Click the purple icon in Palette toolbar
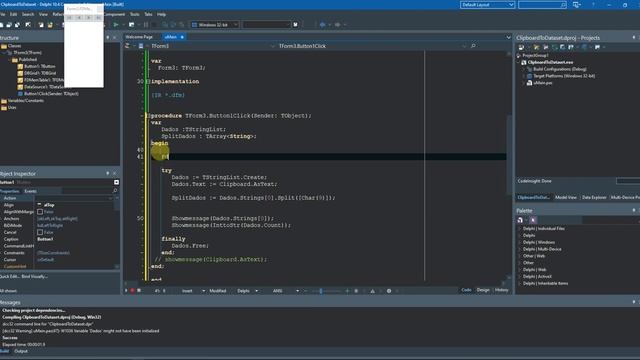Viewport: 640px width, 360px height. tap(533, 220)
